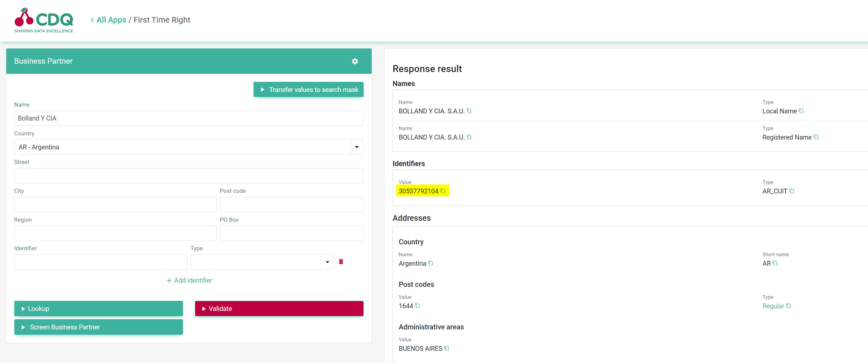868x363 pixels.
Task: Open Business Partner settings gear
Action: 354,61
